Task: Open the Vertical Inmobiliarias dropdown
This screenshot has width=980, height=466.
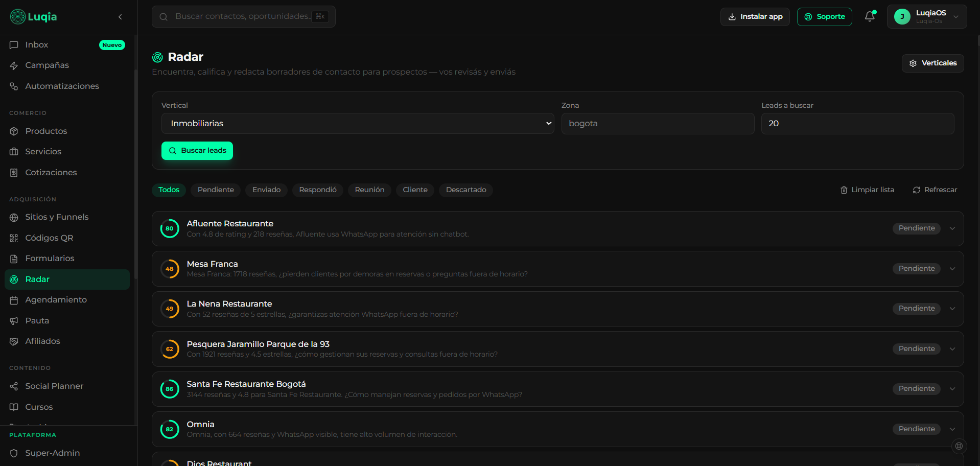Action: pyautogui.click(x=358, y=124)
